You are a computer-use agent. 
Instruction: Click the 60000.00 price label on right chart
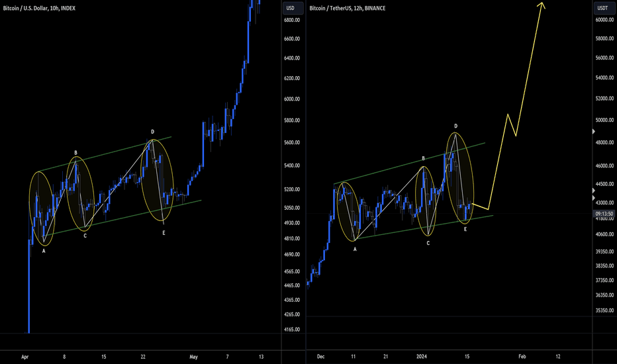(x=605, y=20)
